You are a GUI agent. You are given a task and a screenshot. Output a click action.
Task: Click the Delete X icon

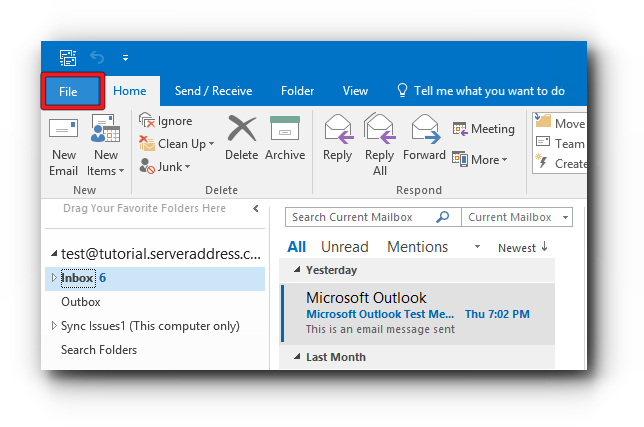pos(242,129)
